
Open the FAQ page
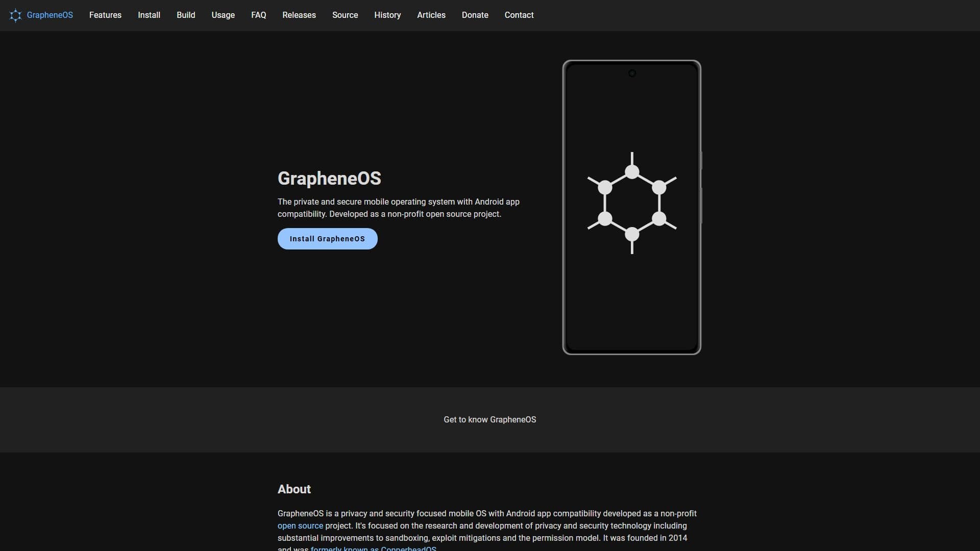[259, 15]
